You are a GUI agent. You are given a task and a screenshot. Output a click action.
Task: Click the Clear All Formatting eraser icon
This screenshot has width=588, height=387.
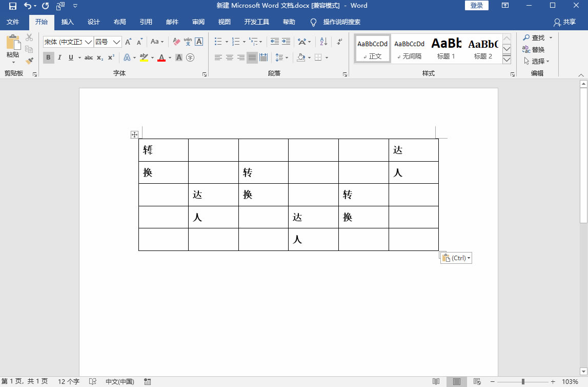176,42
